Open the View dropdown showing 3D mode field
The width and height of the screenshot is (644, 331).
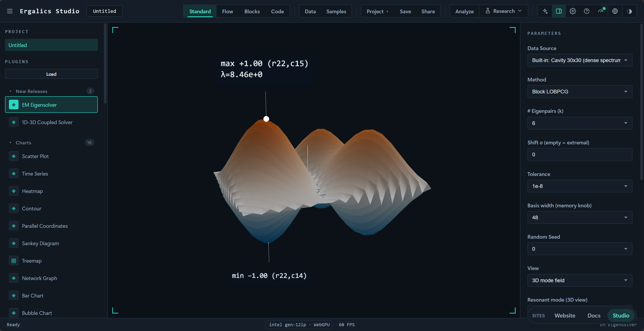pos(580,280)
